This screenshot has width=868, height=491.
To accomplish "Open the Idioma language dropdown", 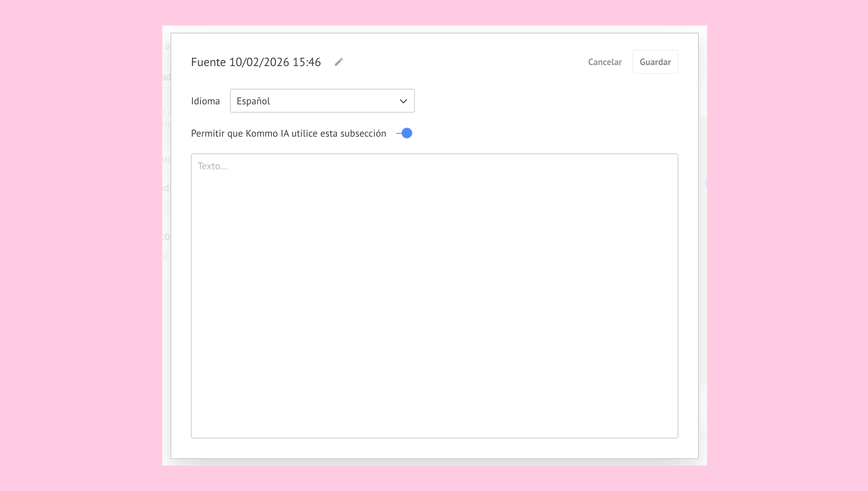I will (322, 101).
